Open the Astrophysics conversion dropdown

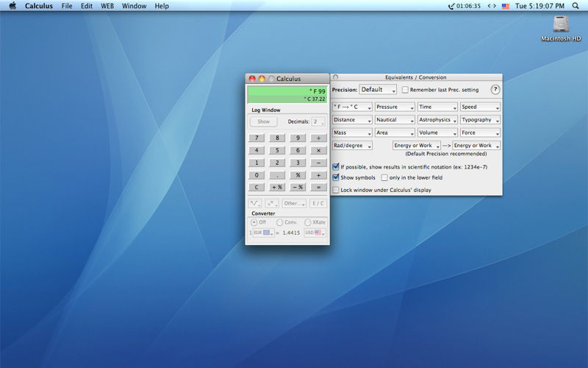tap(437, 120)
